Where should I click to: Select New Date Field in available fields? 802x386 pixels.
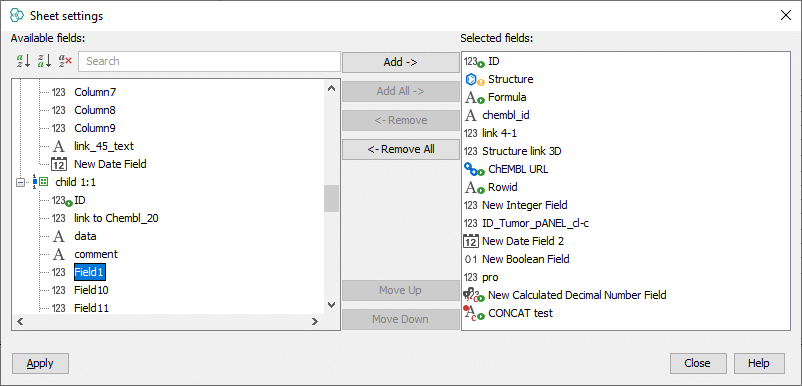click(x=110, y=164)
